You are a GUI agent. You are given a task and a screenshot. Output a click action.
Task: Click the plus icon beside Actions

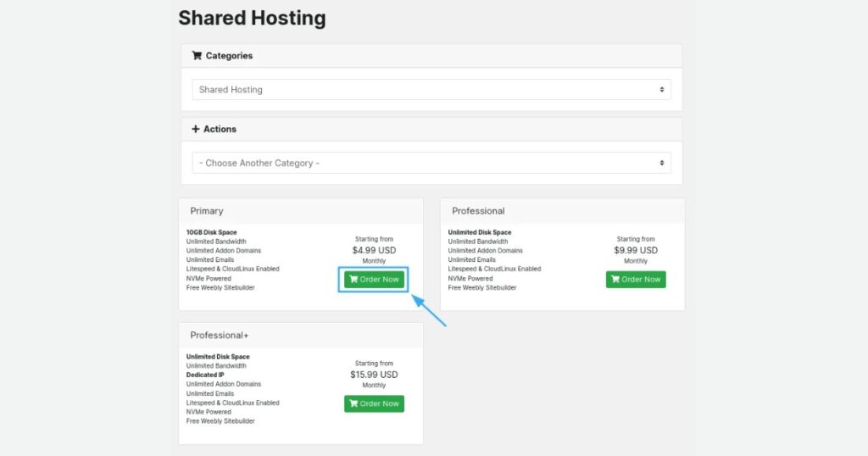(196, 129)
